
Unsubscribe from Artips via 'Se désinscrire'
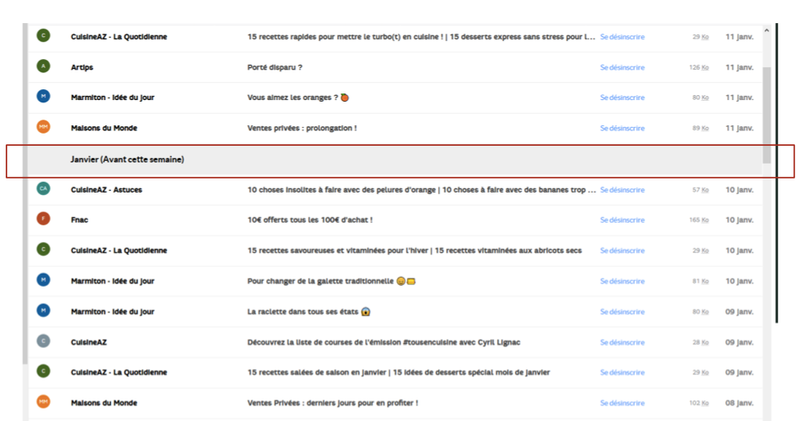click(x=621, y=67)
